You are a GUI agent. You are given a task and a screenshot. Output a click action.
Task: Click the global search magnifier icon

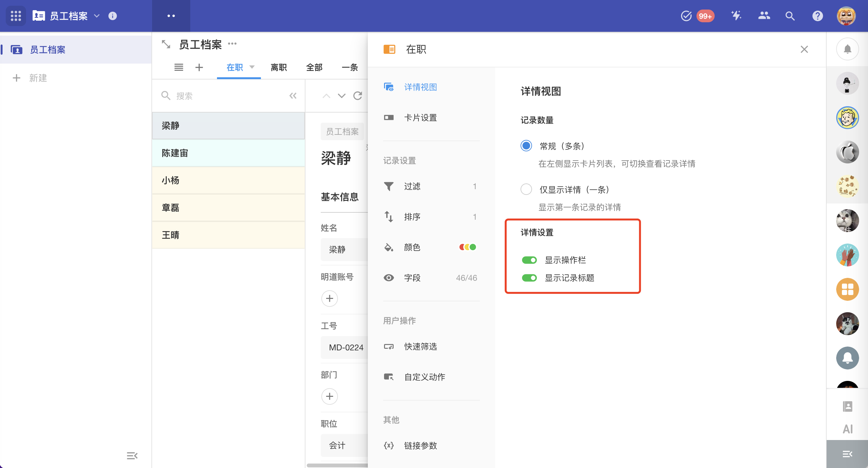coord(790,16)
